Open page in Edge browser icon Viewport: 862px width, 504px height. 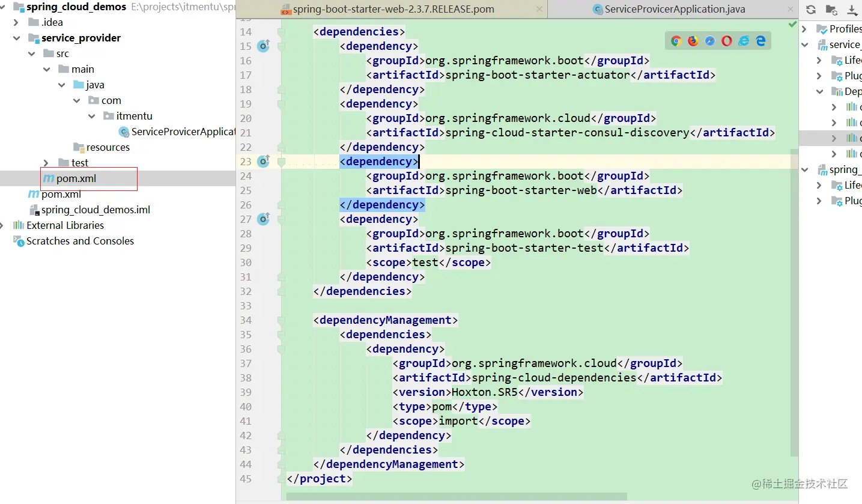coord(760,41)
